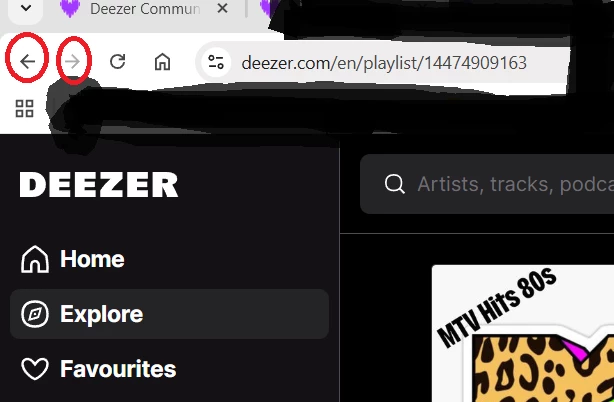
Task: Reload the Deezer playlist page
Action: tap(117, 61)
